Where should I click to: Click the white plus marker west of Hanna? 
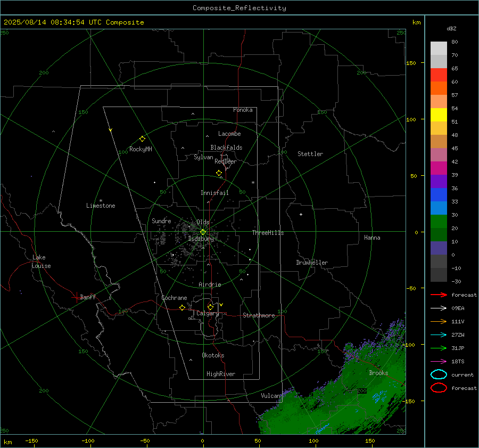coord(301,214)
